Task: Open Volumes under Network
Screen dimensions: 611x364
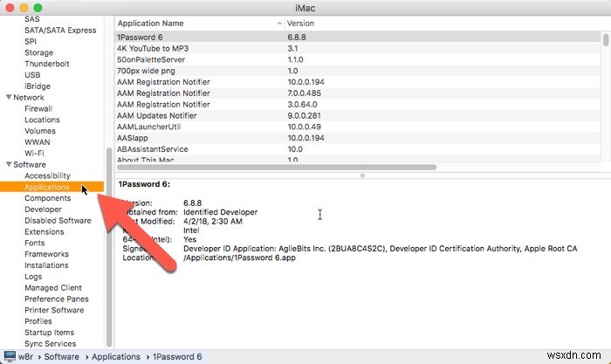Action: [40, 131]
